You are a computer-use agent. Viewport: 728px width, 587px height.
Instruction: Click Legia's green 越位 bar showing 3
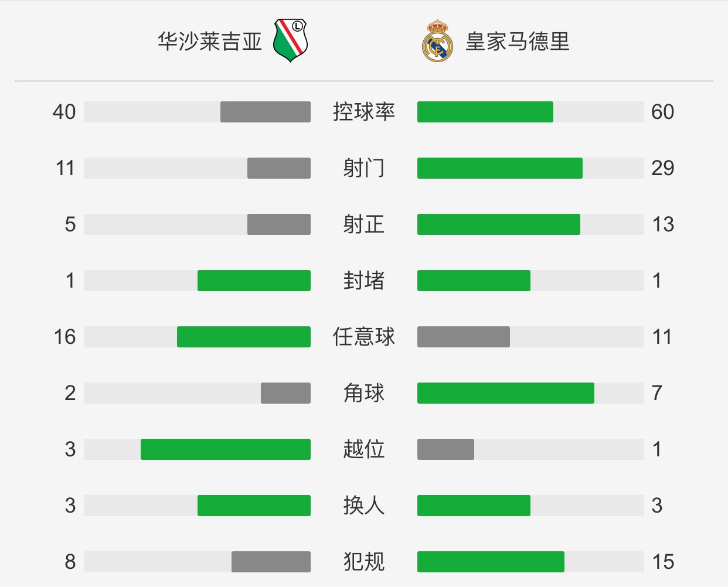pyautogui.click(x=226, y=449)
